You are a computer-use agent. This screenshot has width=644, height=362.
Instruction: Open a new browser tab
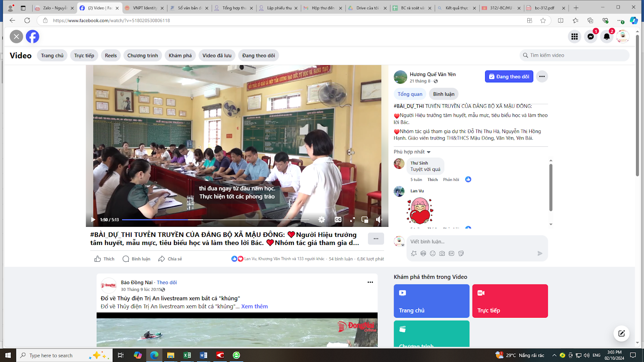[576, 8]
